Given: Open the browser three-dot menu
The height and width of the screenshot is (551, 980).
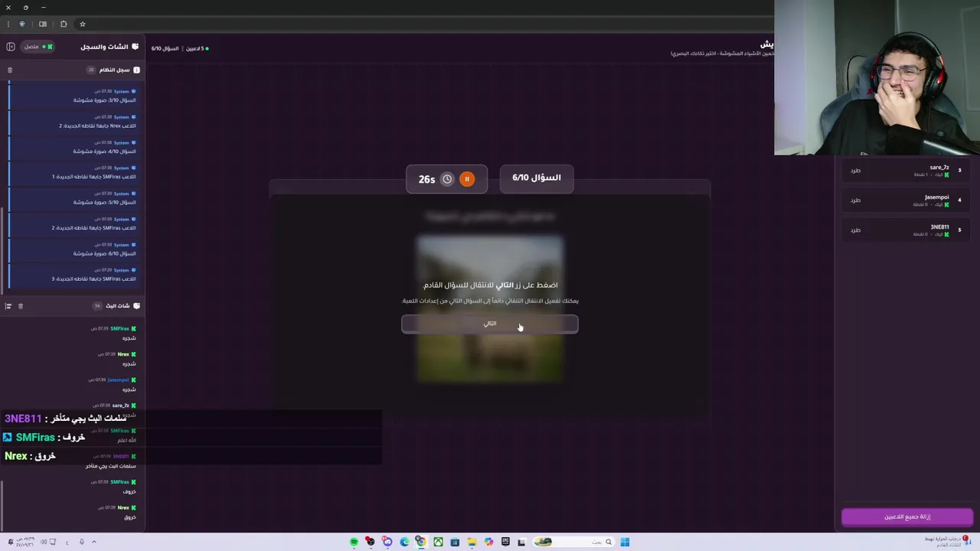Looking at the screenshot, I should click(8, 24).
